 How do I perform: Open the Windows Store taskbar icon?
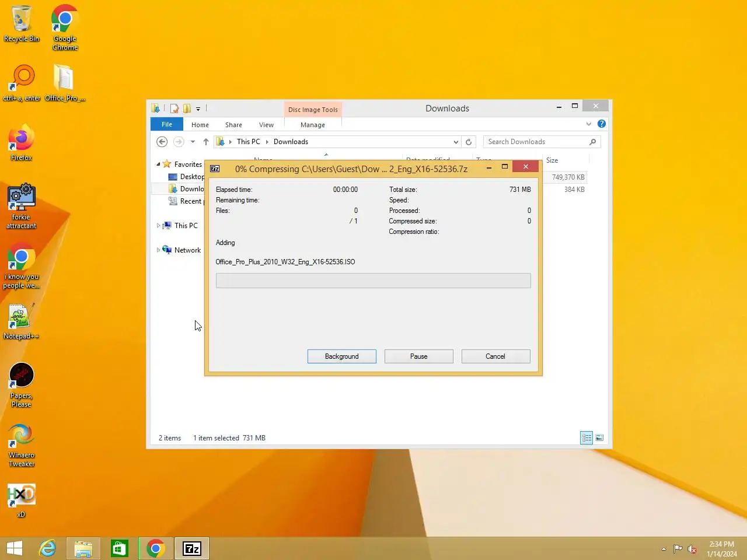(120, 548)
